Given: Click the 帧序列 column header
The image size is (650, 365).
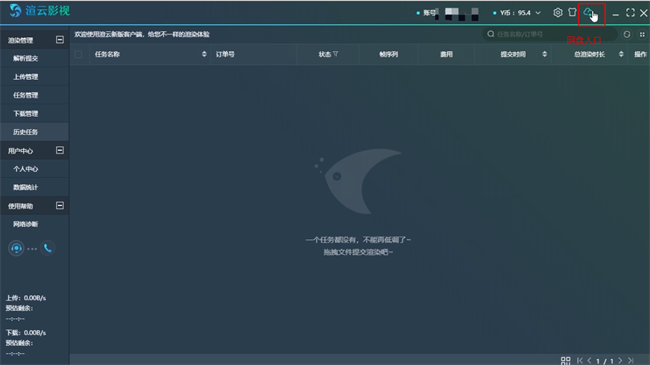Looking at the screenshot, I should [x=388, y=54].
